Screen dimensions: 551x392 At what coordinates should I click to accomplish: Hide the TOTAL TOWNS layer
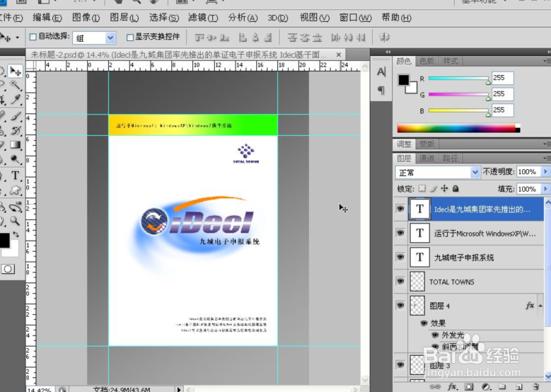(x=400, y=281)
